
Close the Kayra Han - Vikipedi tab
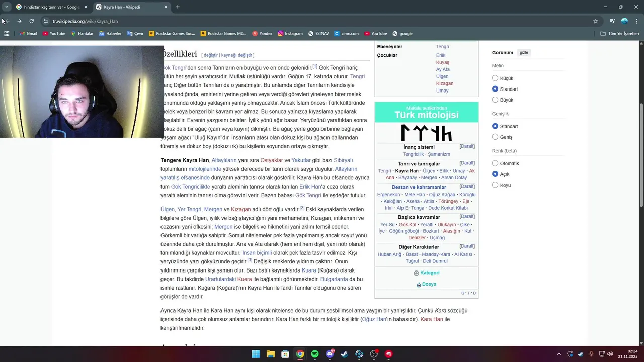tap(166, 7)
